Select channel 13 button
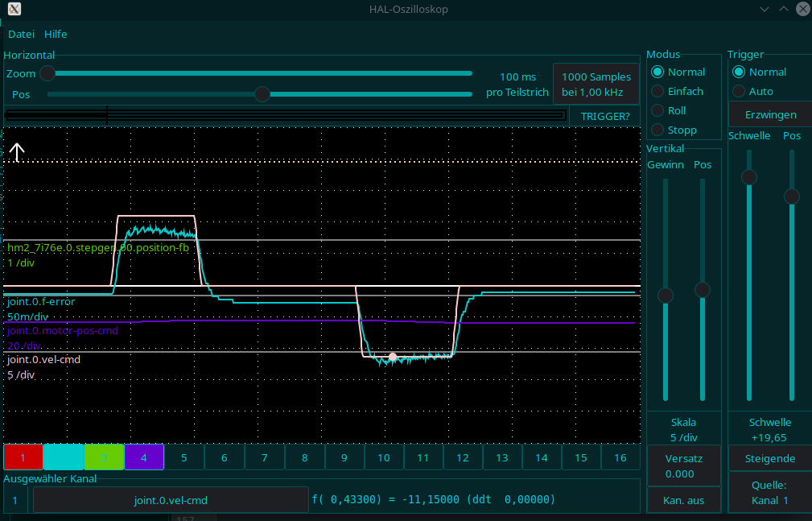812x521 pixels. 502,457
